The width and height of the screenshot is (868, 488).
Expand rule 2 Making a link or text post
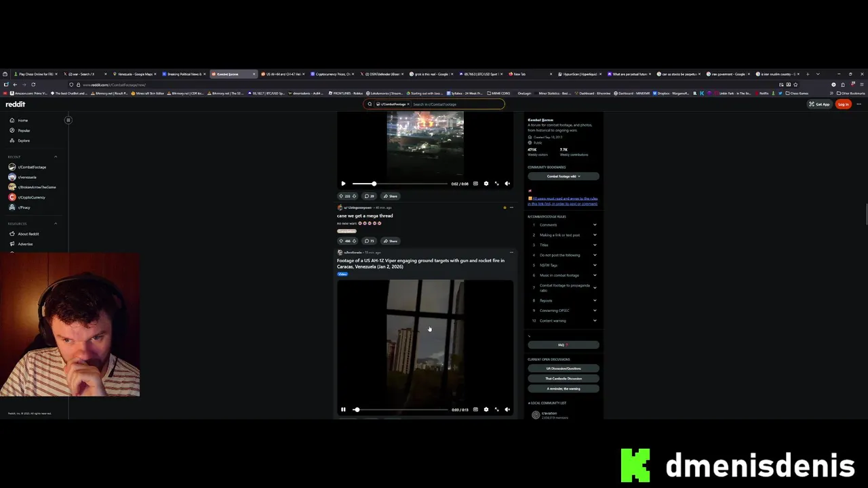564,235
